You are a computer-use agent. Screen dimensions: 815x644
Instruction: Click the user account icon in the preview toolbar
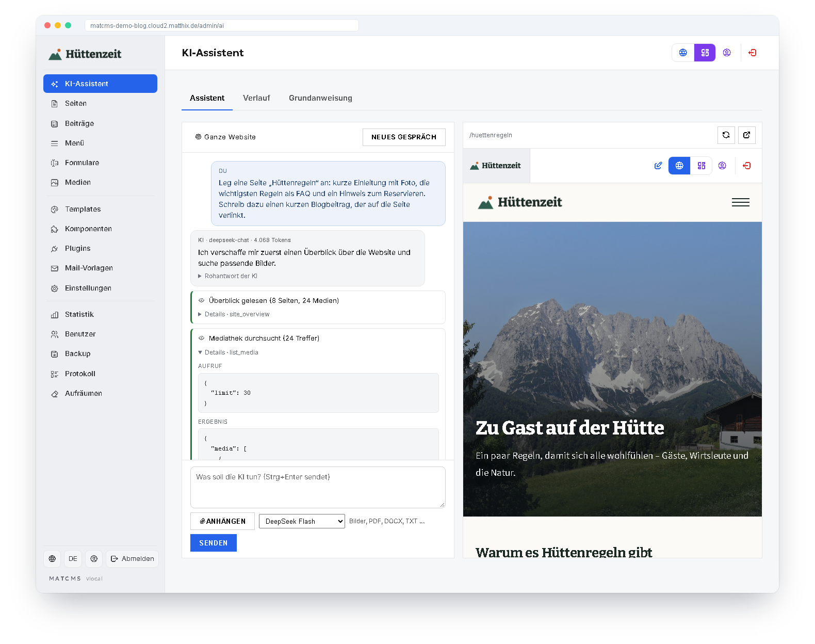pos(722,166)
